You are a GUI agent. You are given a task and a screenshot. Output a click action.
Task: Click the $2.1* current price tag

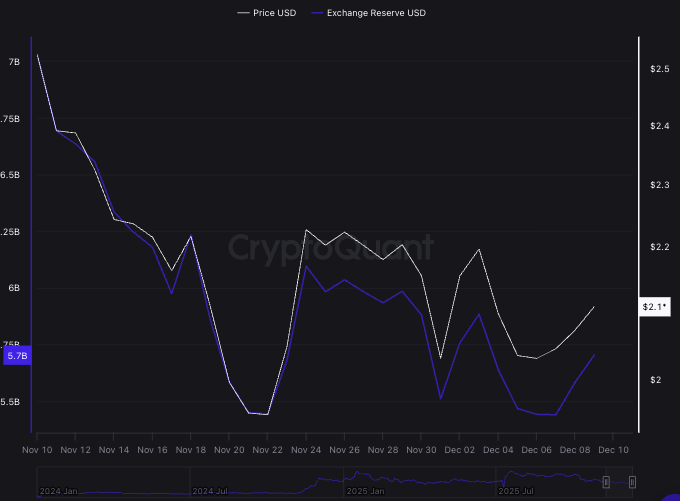click(x=654, y=307)
